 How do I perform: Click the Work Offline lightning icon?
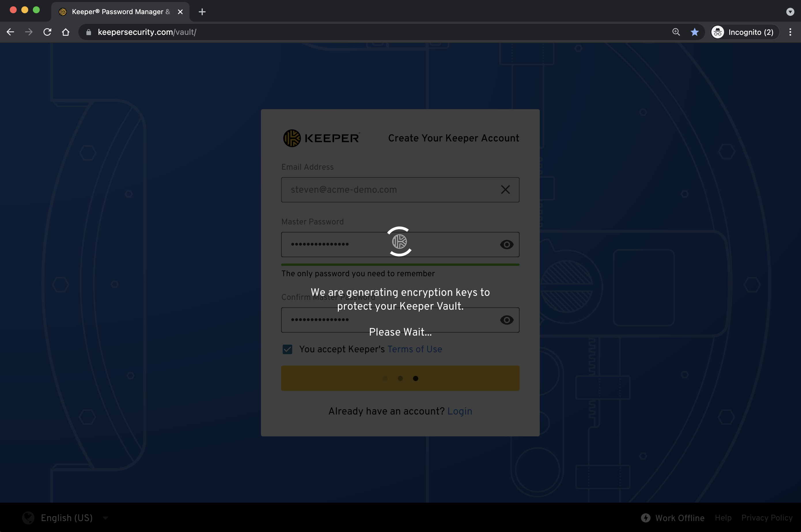646,518
